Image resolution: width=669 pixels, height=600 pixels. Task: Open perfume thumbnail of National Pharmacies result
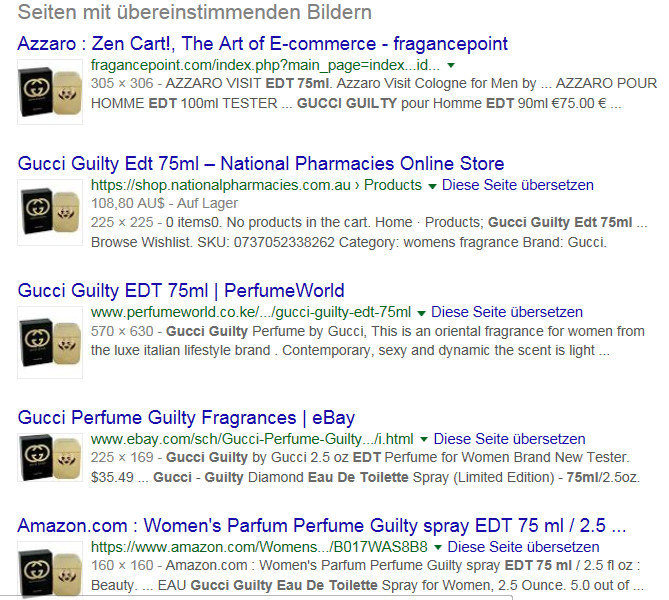pos(50,213)
